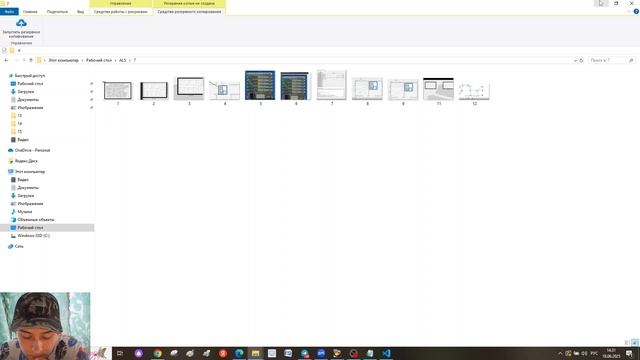640x360 pixels.
Task: Switch to the Главная ribbon tab
Action: click(30, 12)
